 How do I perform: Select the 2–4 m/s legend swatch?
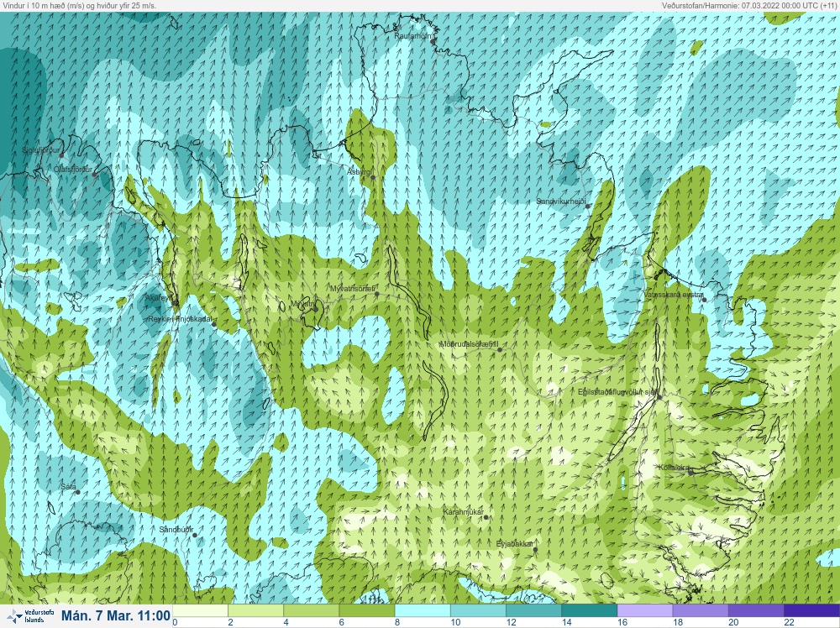point(256,611)
